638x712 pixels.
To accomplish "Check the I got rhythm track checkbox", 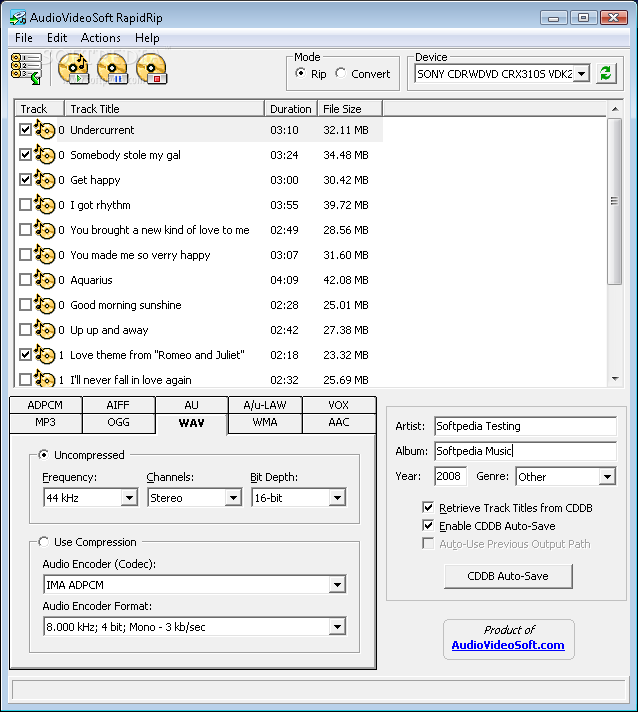I will click(x=25, y=205).
